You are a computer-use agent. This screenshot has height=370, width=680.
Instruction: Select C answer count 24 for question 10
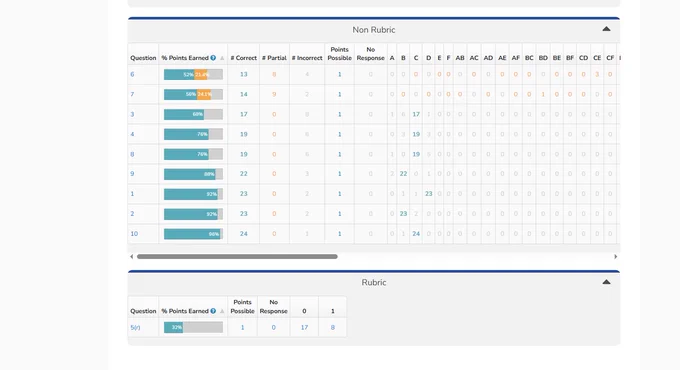click(x=416, y=234)
